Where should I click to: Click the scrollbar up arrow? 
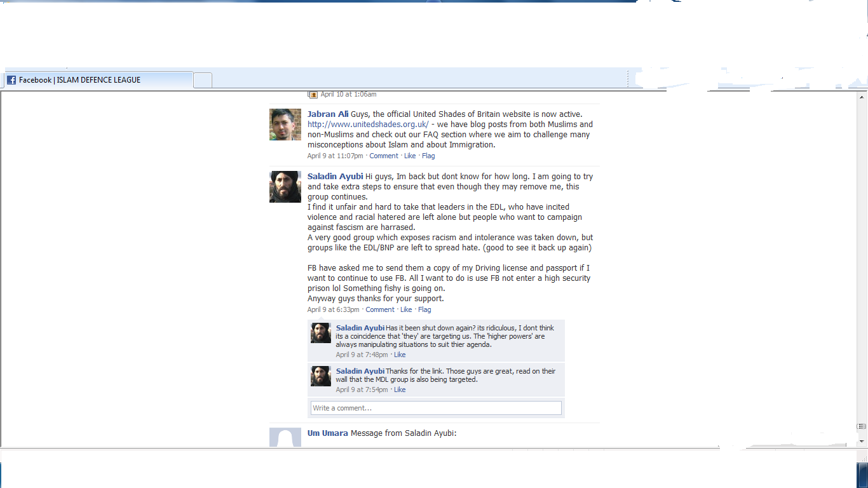pyautogui.click(x=862, y=97)
